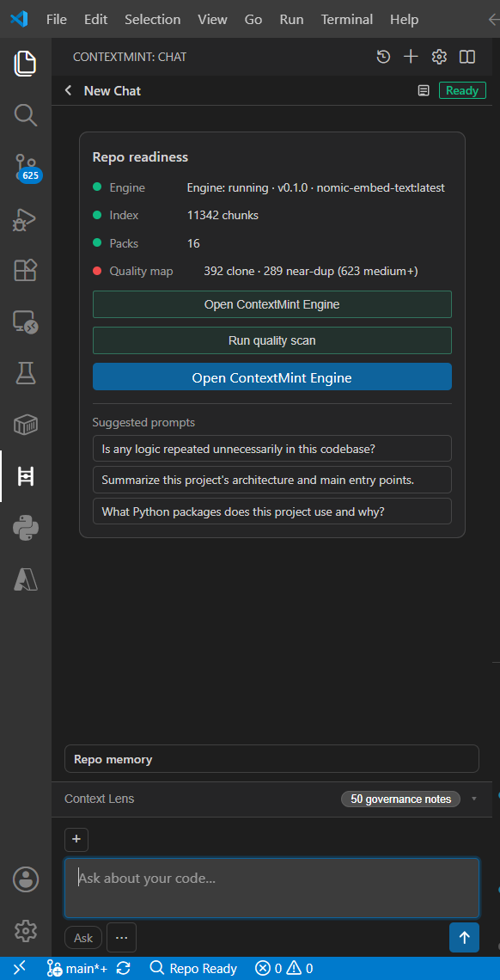The width and height of the screenshot is (500, 980).
Task: Choose the Python packages suggested prompt
Action: coord(272,511)
